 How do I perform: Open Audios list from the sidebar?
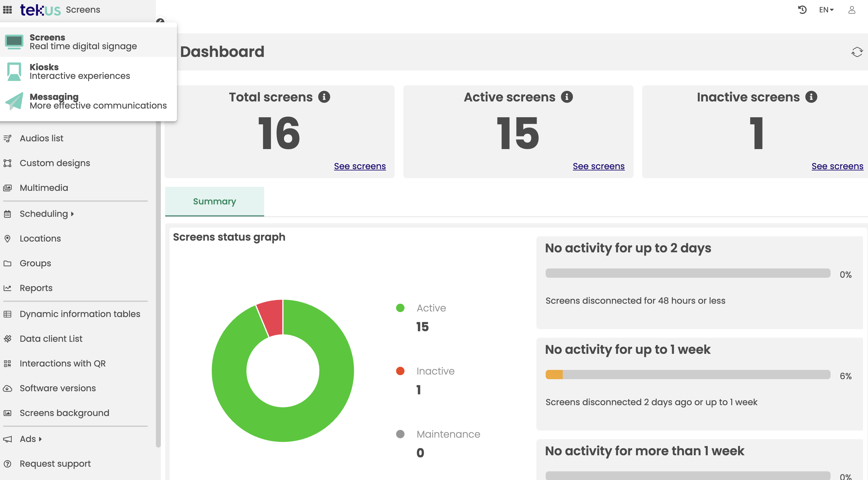coord(41,138)
